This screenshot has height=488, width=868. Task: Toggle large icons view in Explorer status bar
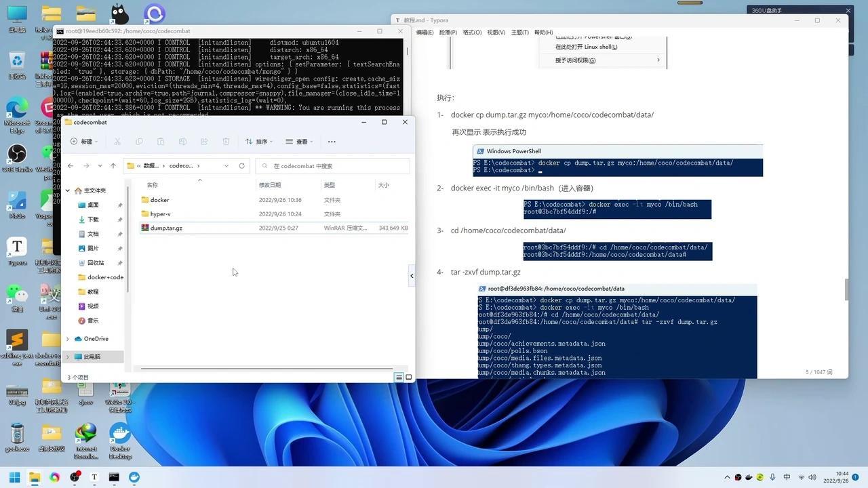(x=408, y=377)
